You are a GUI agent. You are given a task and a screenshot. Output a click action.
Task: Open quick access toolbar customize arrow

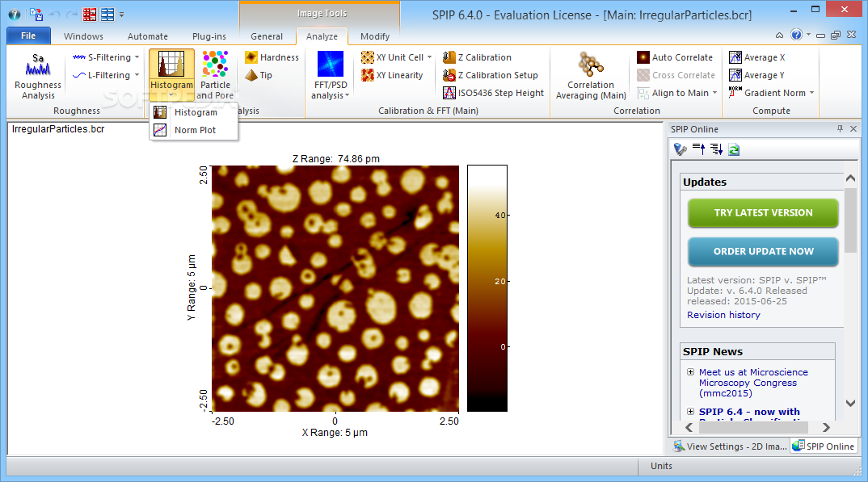pos(122,15)
